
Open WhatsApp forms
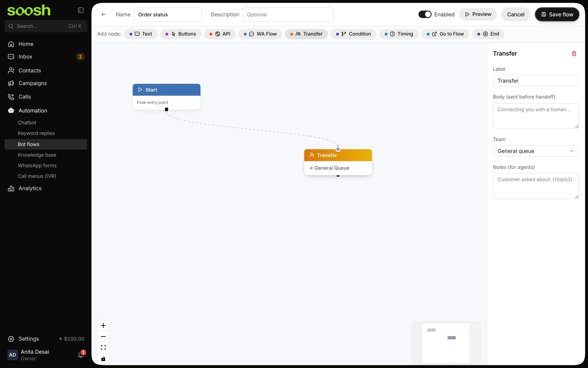point(37,166)
